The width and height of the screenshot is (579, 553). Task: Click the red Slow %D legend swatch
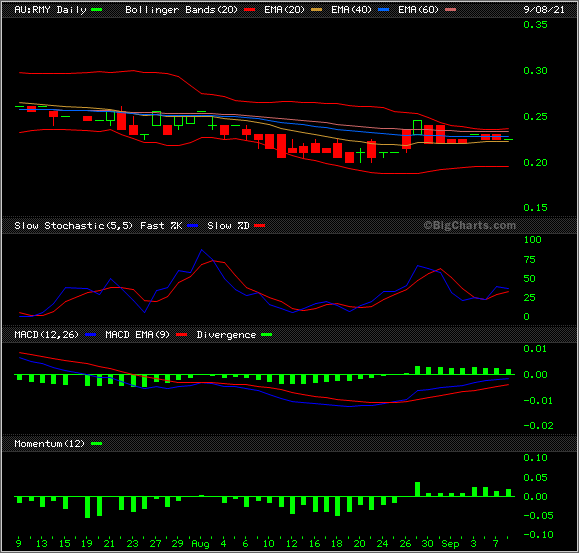260,226
